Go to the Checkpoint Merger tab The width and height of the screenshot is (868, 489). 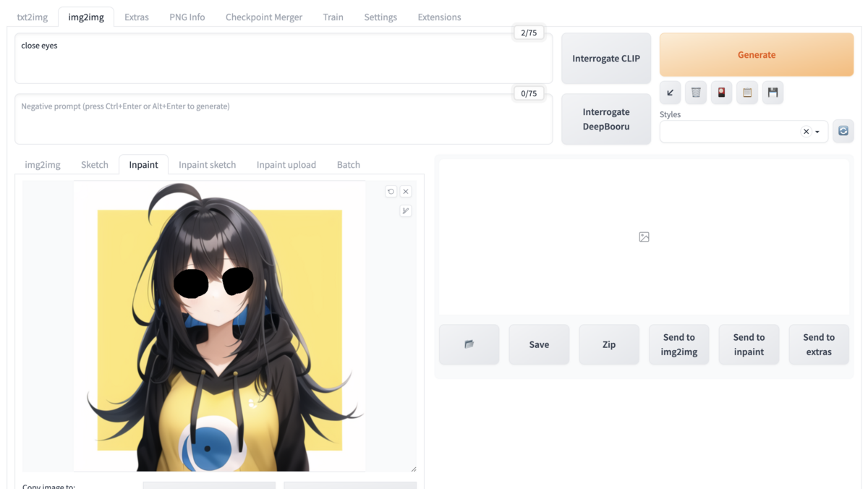pyautogui.click(x=264, y=17)
